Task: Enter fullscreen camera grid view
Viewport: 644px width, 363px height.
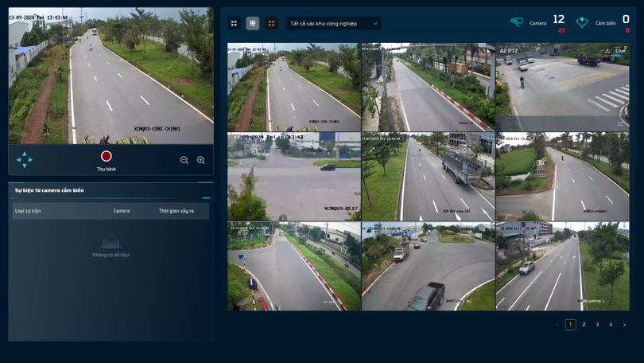Action: click(x=272, y=24)
